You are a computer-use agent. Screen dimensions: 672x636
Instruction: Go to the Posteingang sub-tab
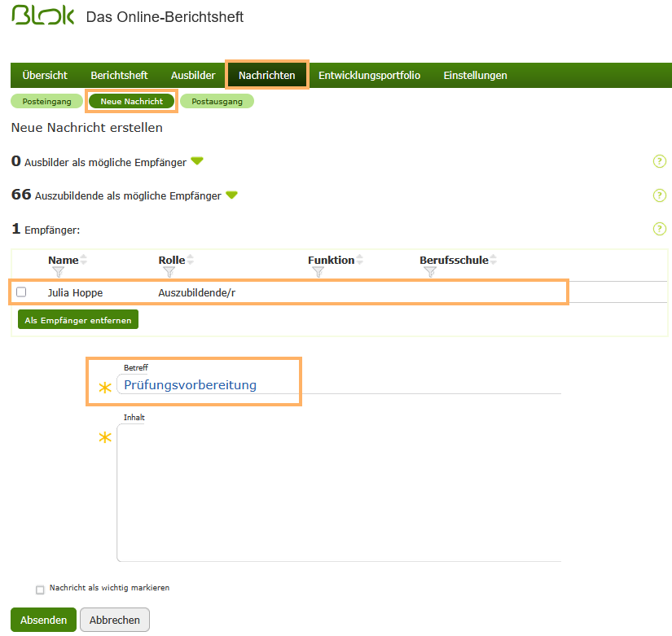pyautogui.click(x=46, y=102)
